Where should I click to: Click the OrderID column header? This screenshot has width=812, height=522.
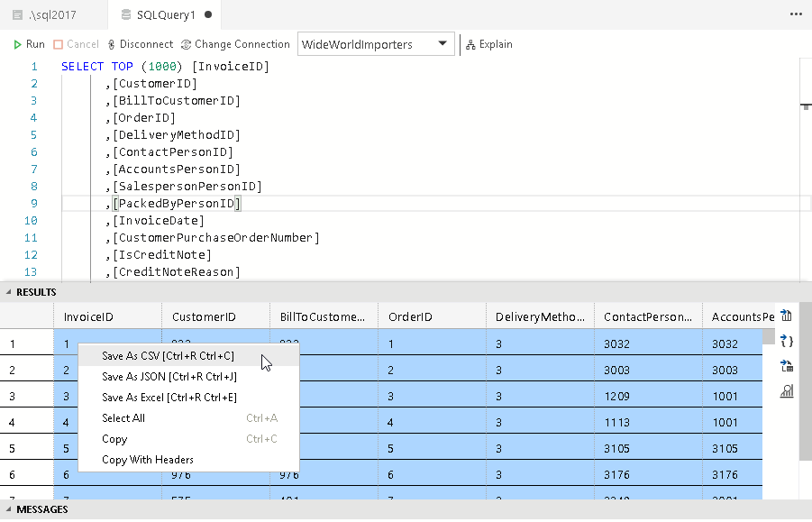click(x=411, y=317)
